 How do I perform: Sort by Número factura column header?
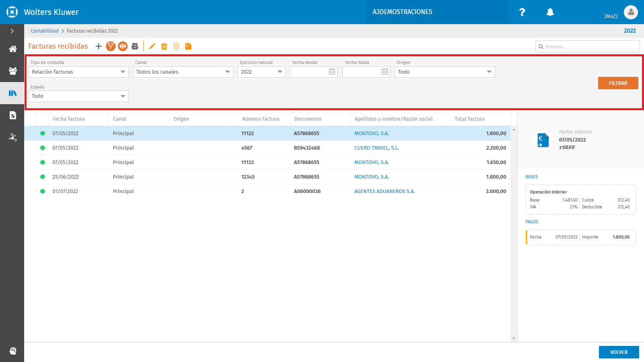[261, 119]
